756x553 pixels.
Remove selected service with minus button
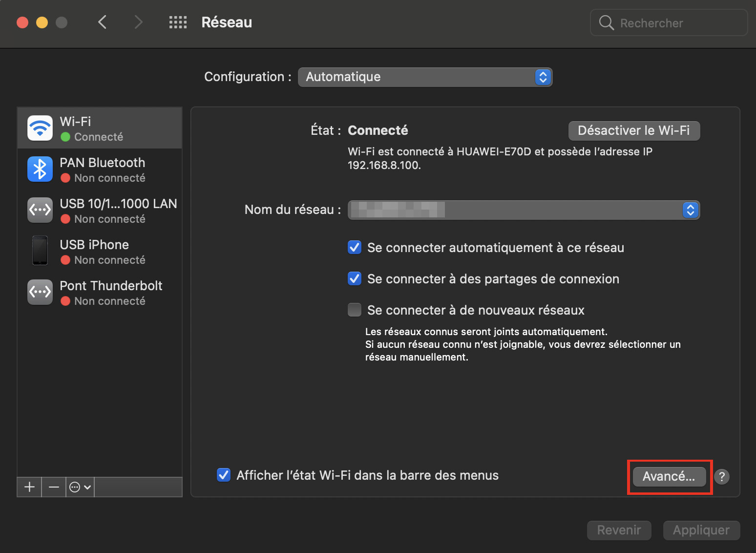click(x=54, y=487)
